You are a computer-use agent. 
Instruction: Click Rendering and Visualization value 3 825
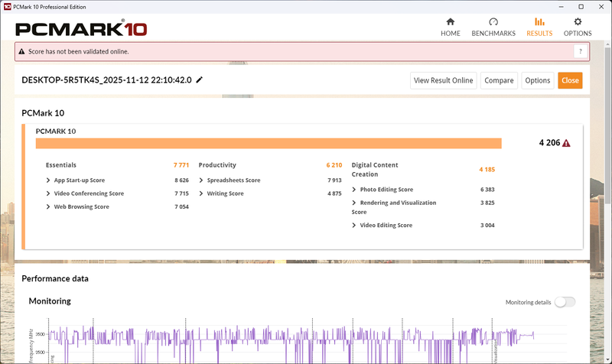(487, 203)
